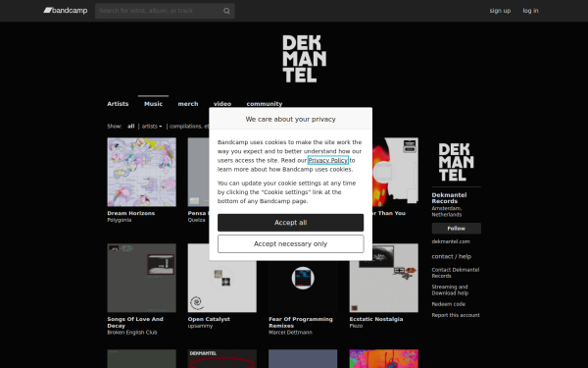Select the 'all' show filter
This screenshot has width=588, height=368.
pos(130,127)
